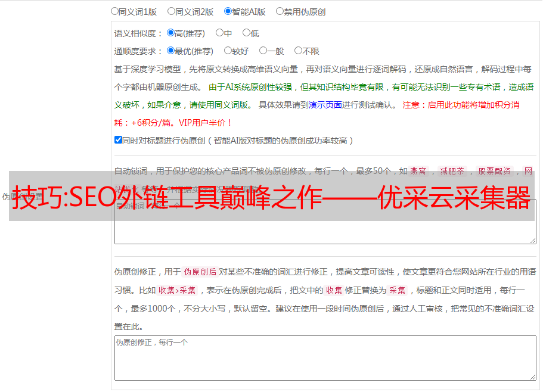Set 通顺度要求 to 一般

(x=263, y=51)
